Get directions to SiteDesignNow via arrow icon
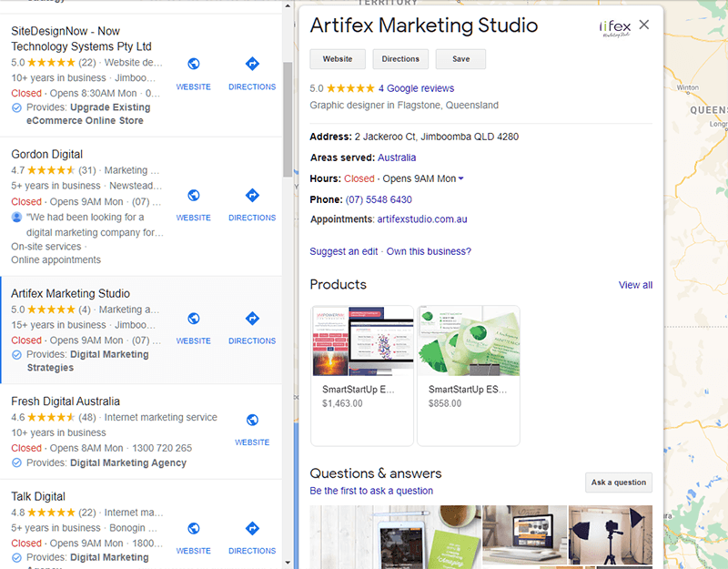 tap(252, 64)
